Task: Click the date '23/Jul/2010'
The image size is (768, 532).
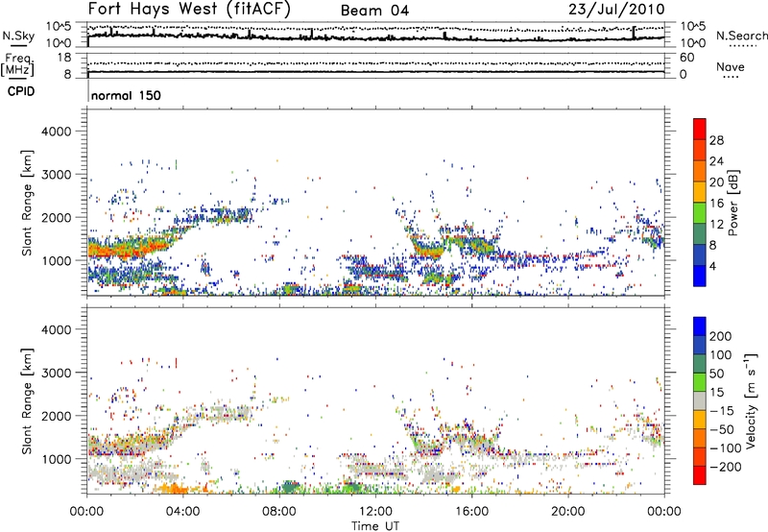Action: coord(616,10)
